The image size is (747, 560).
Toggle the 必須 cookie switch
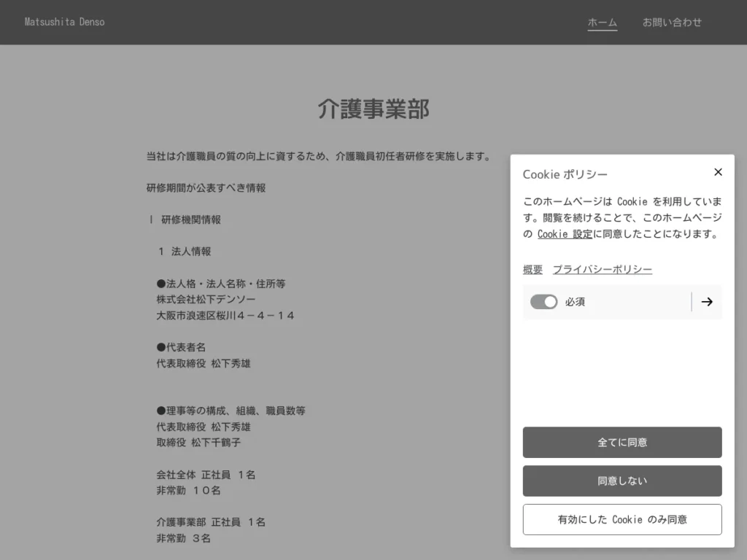click(543, 302)
